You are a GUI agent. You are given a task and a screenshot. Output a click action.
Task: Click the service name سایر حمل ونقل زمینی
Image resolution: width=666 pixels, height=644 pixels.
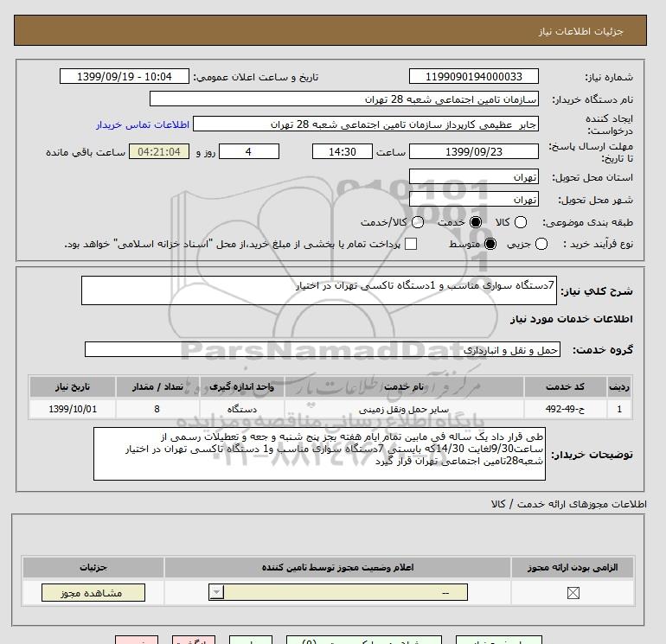click(x=404, y=409)
